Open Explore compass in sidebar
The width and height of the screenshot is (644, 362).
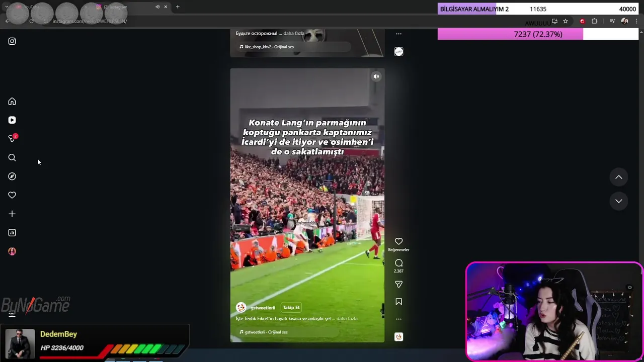click(12, 176)
